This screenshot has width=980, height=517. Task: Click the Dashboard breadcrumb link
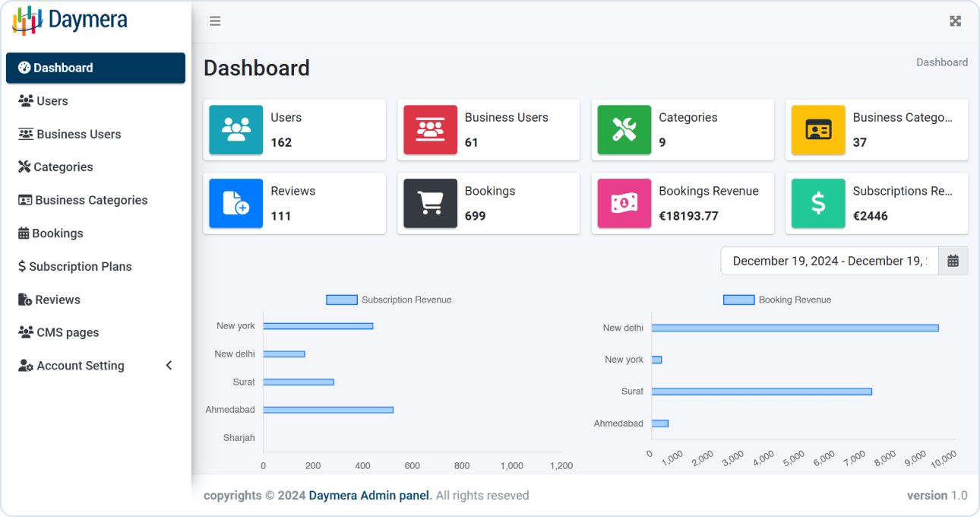pos(942,62)
